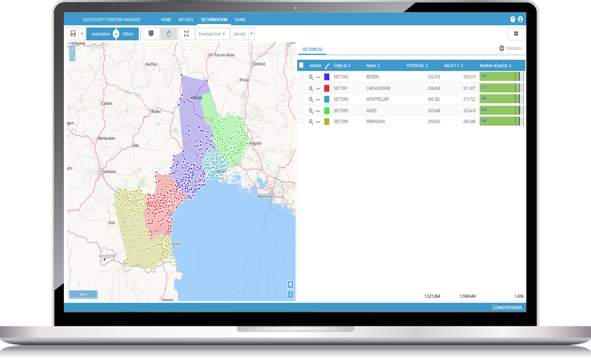Zoom out on the map
The image size is (591, 364).
point(72,57)
